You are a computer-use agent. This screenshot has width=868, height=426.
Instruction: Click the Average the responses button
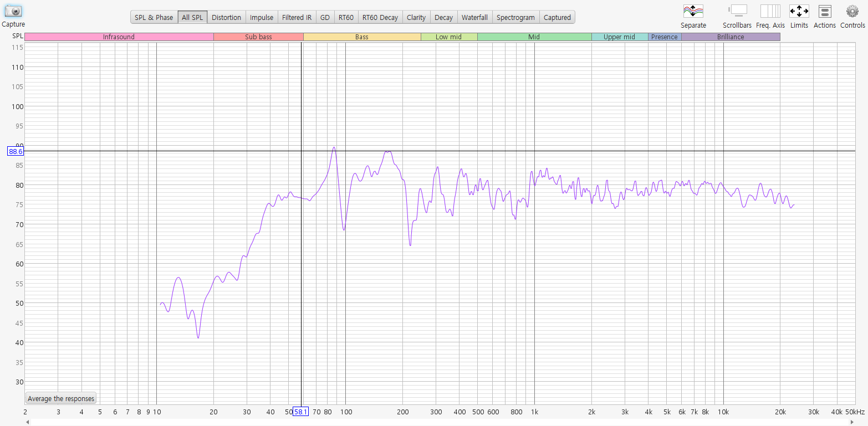pos(61,398)
